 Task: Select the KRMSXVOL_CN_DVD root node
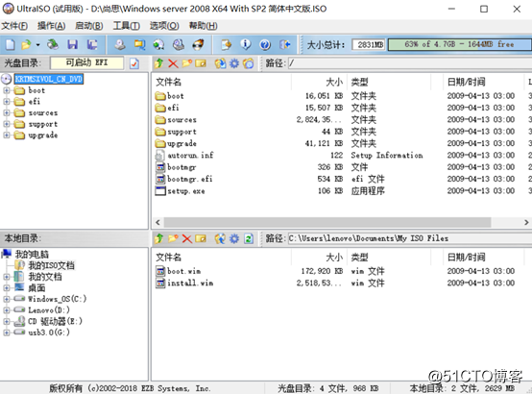pos(49,79)
